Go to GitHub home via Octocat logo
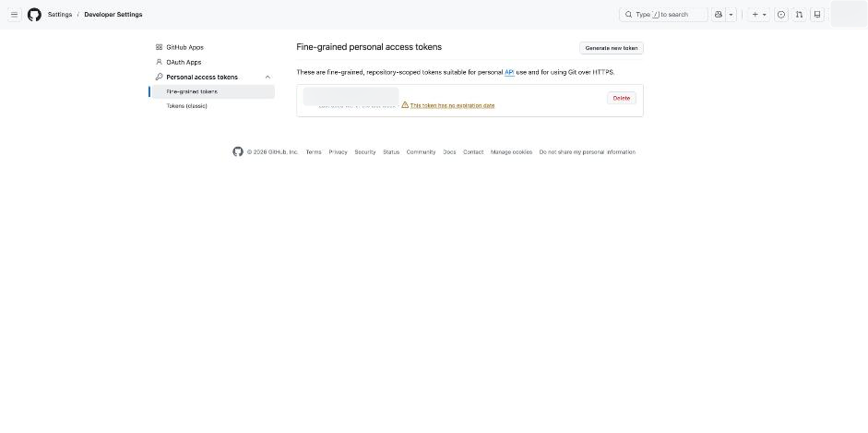Image resolution: width=868 pixels, height=433 pixels. [34, 15]
